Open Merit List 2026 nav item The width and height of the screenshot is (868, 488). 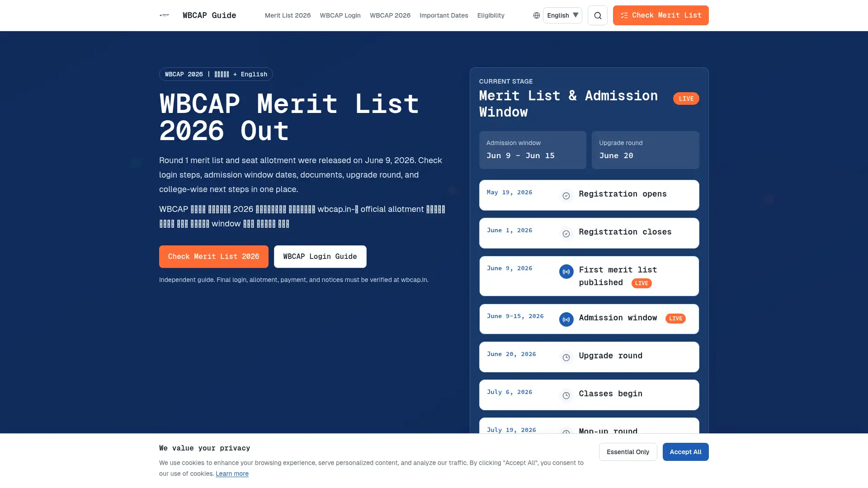point(288,15)
